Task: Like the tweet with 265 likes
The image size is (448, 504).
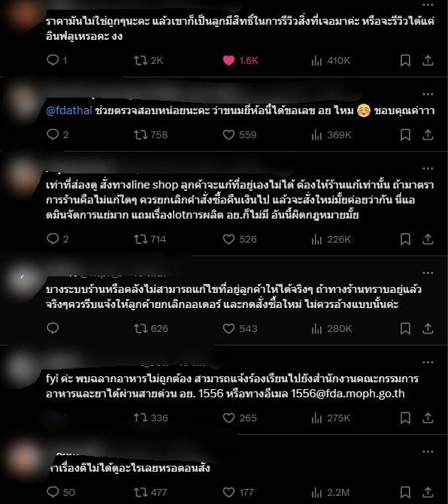Action: (x=229, y=418)
